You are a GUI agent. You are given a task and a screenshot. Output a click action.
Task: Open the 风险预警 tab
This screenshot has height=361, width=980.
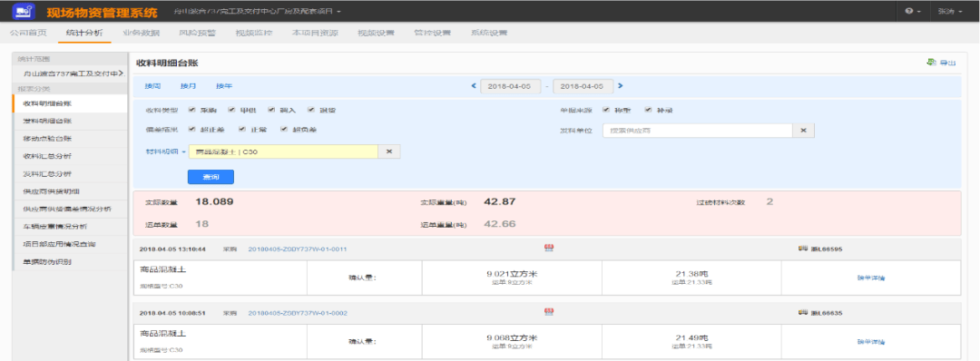(198, 33)
